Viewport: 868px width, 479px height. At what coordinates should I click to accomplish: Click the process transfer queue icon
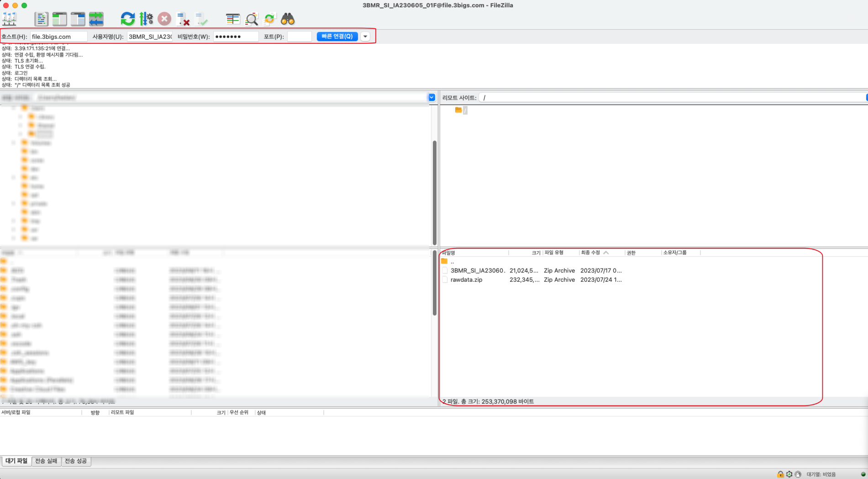[146, 19]
